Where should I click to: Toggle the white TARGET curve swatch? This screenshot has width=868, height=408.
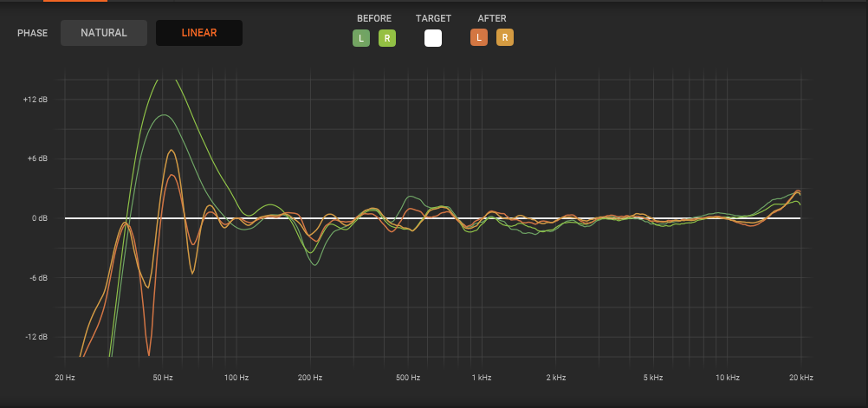433,38
